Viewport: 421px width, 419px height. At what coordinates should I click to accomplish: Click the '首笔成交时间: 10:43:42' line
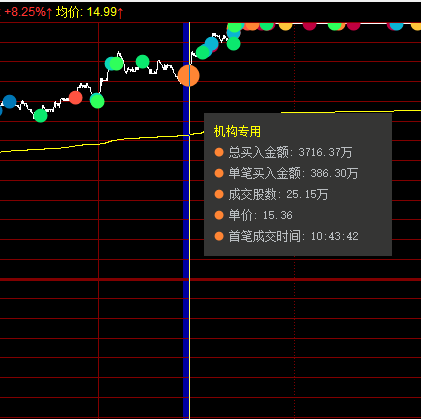pos(294,236)
